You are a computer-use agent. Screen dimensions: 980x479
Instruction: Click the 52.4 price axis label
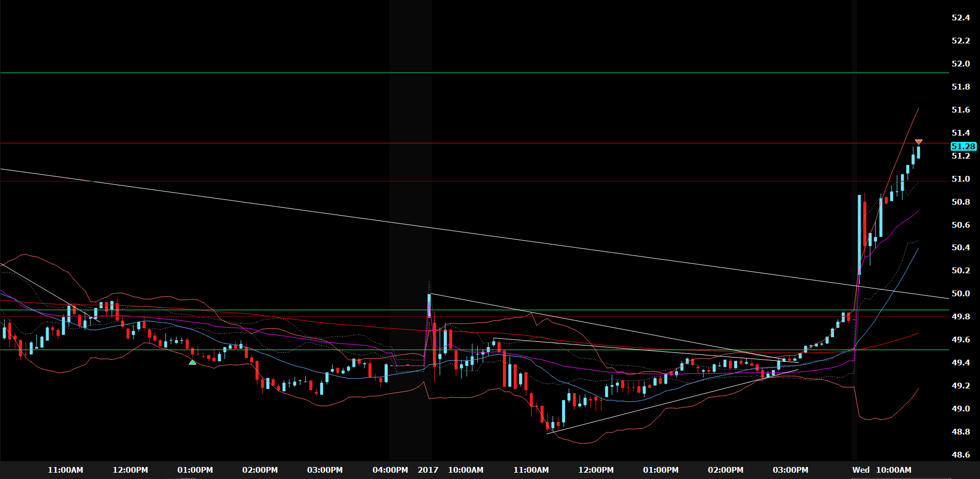[961, 18]
